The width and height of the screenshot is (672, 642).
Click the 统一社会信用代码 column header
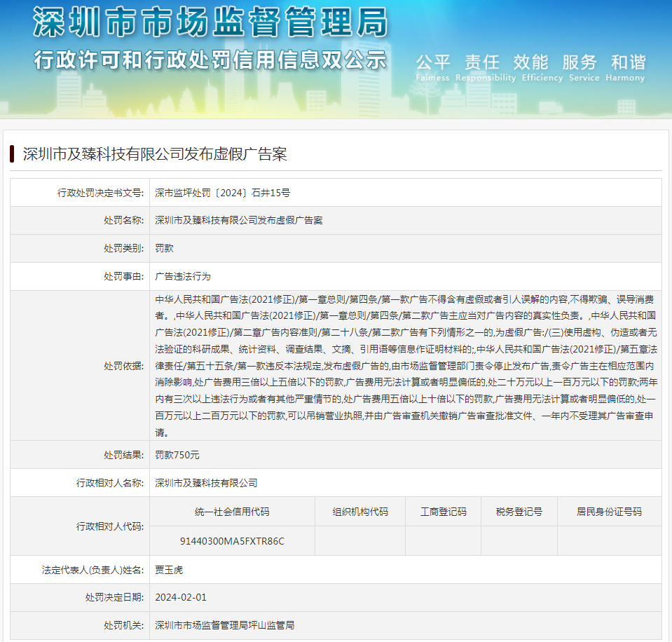point(232,512)
